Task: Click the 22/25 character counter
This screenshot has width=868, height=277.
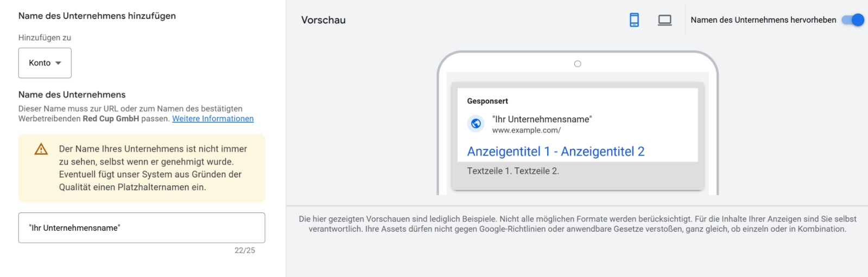Action: pyautogui.click(x=245, y=250)
